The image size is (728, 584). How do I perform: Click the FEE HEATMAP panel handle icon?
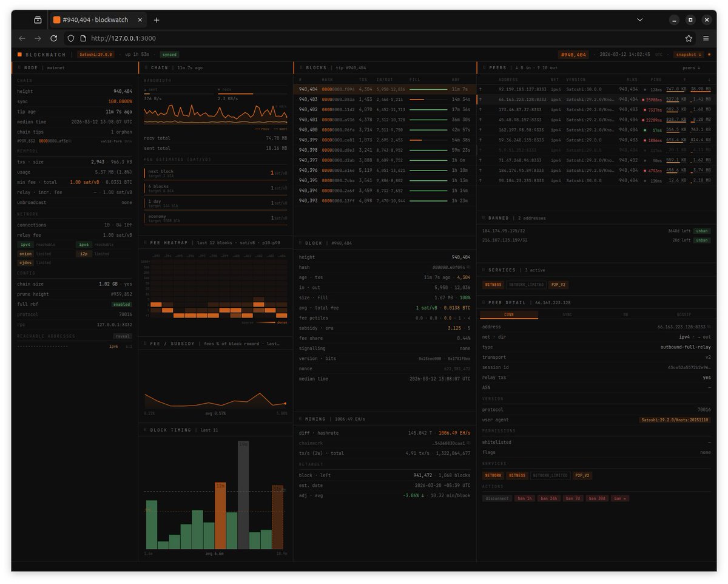(146, 242)
